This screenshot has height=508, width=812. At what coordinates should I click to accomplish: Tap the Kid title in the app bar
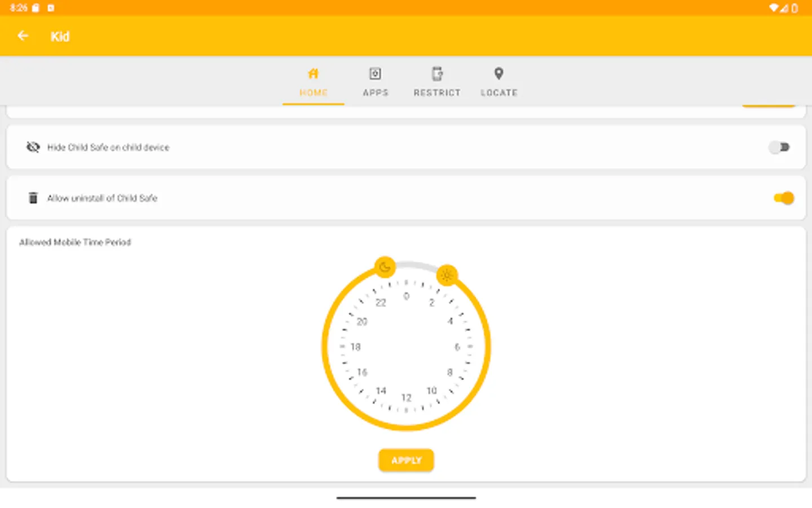(x=60, y=36)
